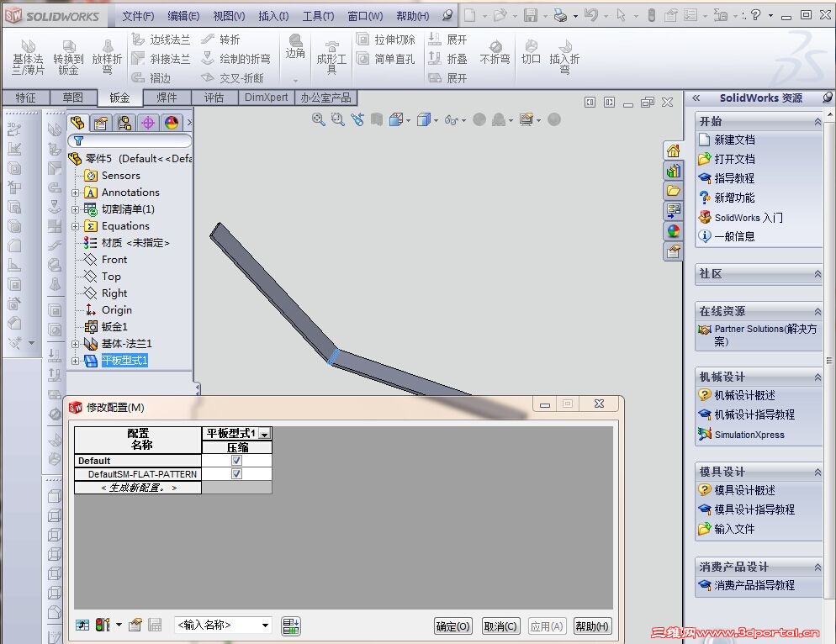The height and width of the screenshot is (644, 836).
Task: Click the zoom to fit magnifier icon
Action: tap(319, 120)
